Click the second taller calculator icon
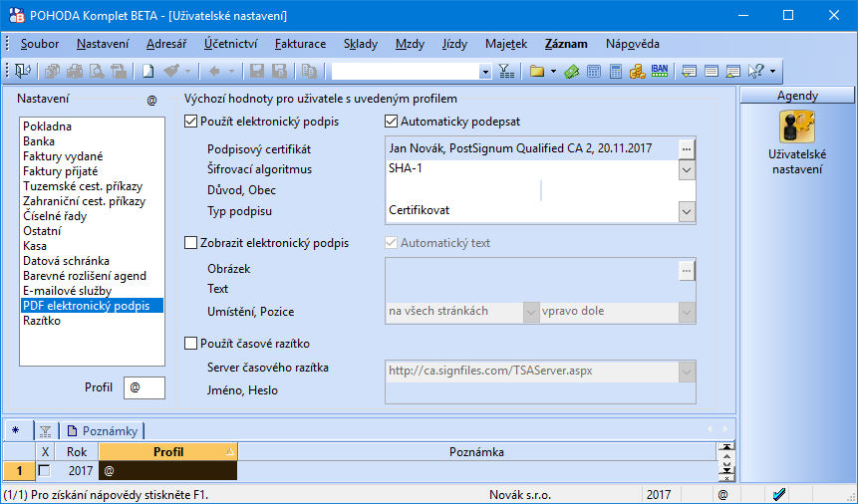The height and width of the screenshot is (504, 858). pos(616,71)
